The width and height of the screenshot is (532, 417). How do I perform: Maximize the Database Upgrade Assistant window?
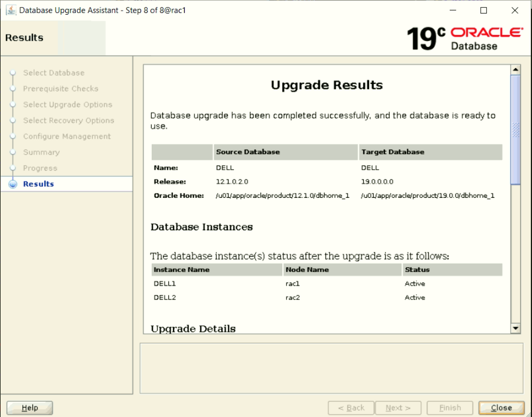(x=483, y=10)
